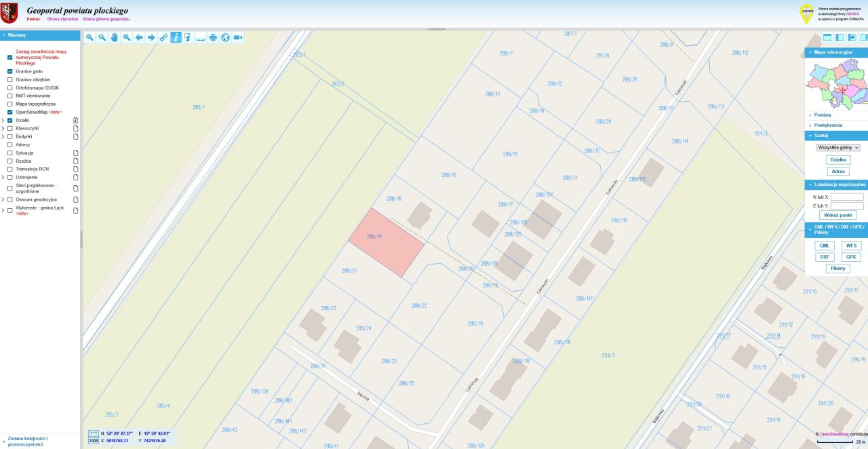
Task: Expand the Klasoużytki layer tree
Action: pos(3,128)
